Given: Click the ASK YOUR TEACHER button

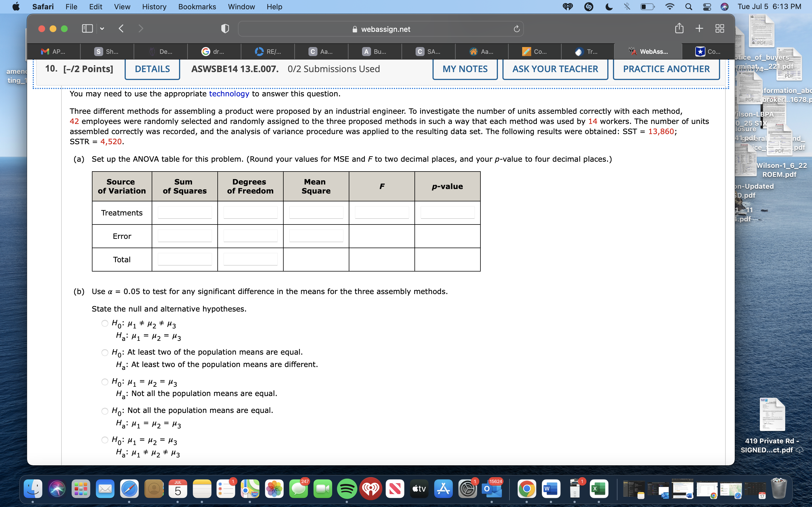Looking at the screenshot, I should (555, 69).
